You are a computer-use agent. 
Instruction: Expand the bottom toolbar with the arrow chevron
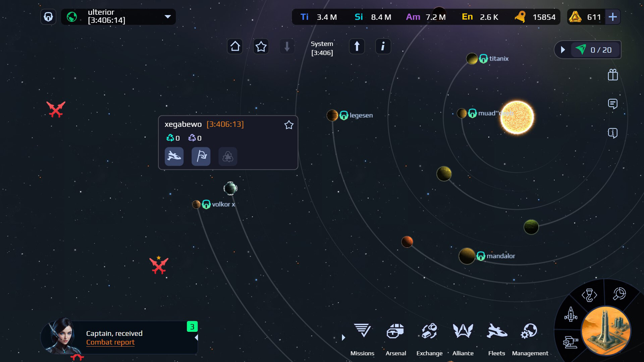[343, 338]
